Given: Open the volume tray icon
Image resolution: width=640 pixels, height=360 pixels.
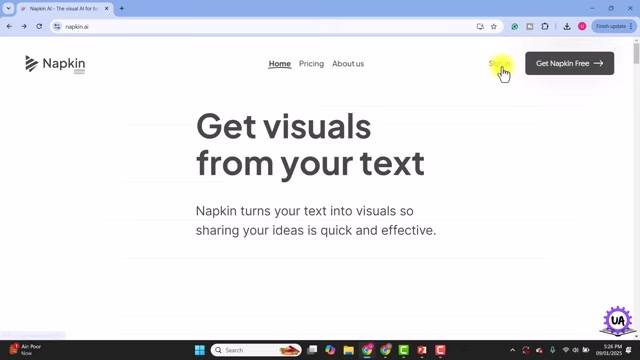Looking at the screenshot, I should (576, 350).
